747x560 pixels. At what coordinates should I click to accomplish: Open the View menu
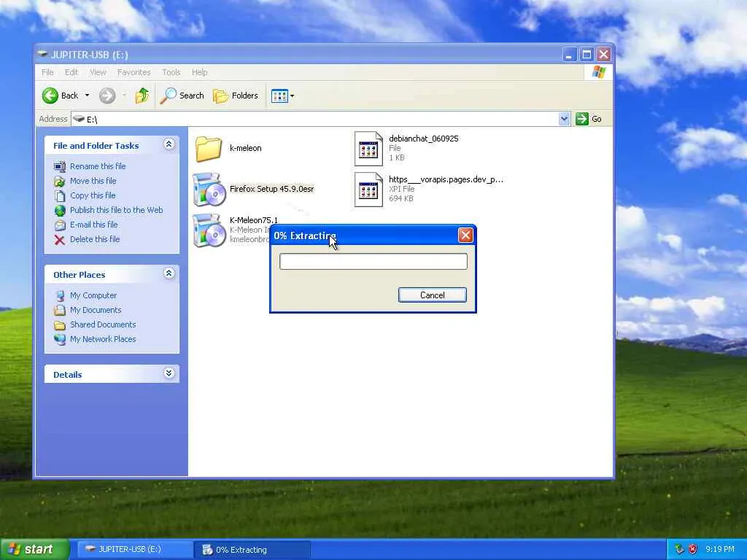[98, 72]
